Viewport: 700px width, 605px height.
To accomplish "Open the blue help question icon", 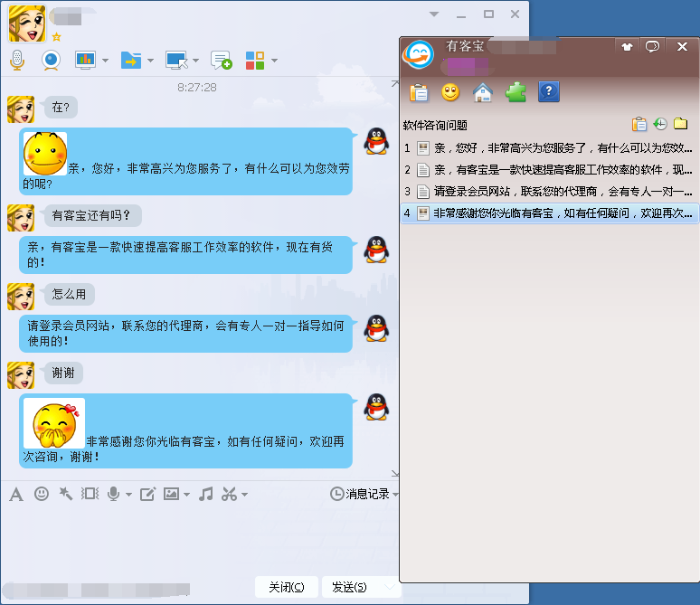I will (549, 92).
